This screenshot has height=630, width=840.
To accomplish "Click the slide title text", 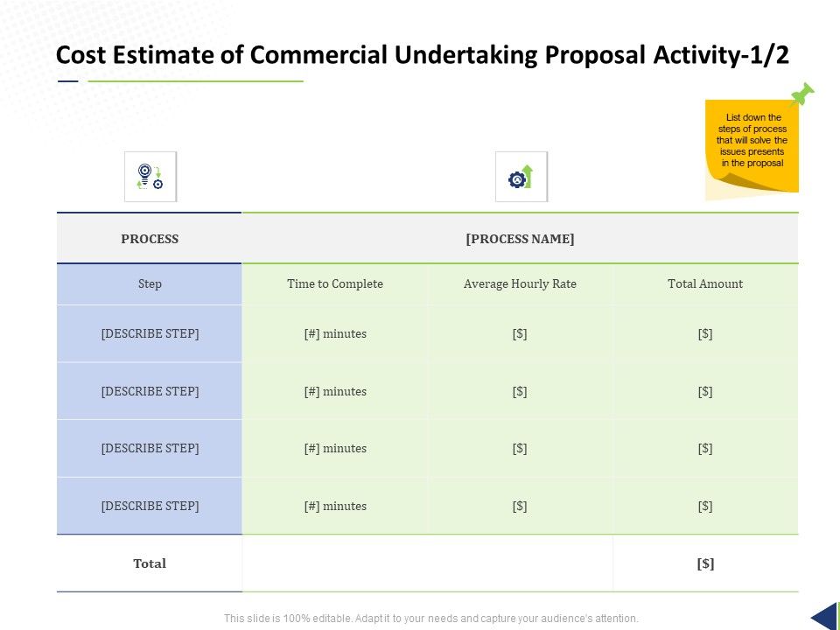I will [422, 55].
